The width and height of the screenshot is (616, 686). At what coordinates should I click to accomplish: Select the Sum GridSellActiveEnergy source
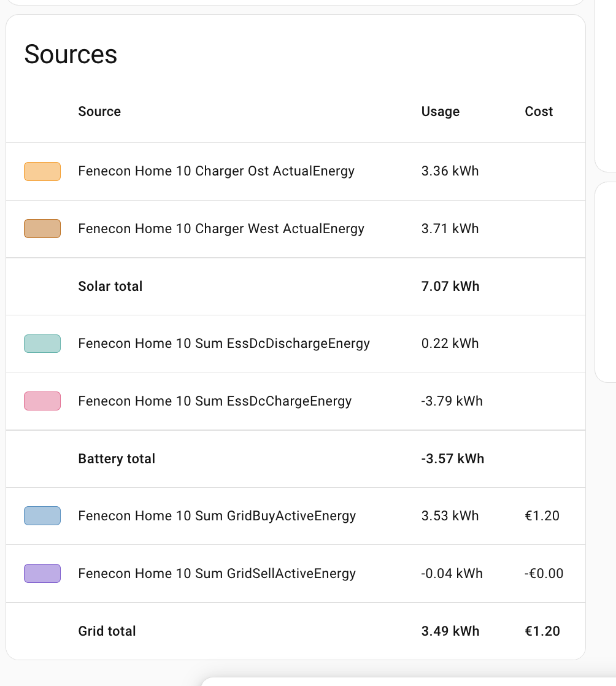217,574
